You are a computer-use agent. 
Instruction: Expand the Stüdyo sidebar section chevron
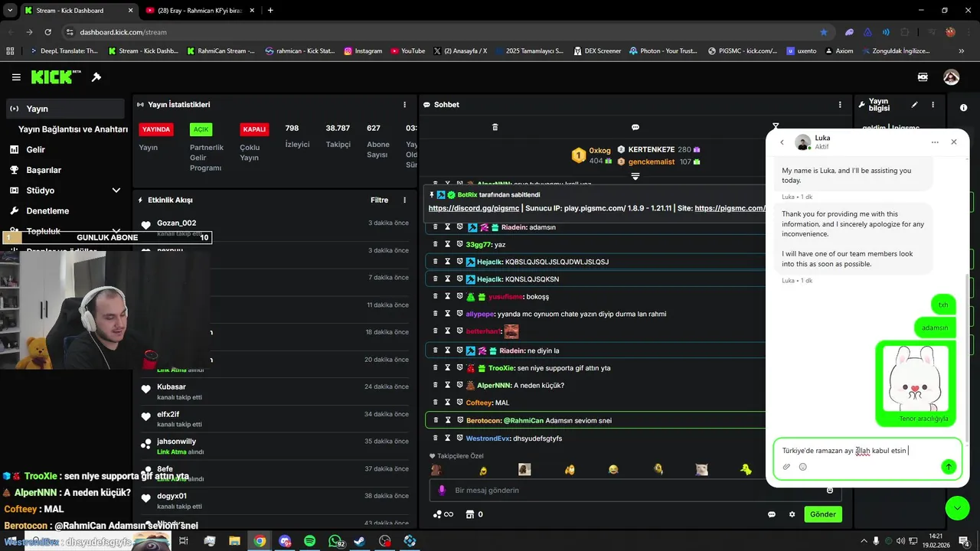(x=116, y=191)
